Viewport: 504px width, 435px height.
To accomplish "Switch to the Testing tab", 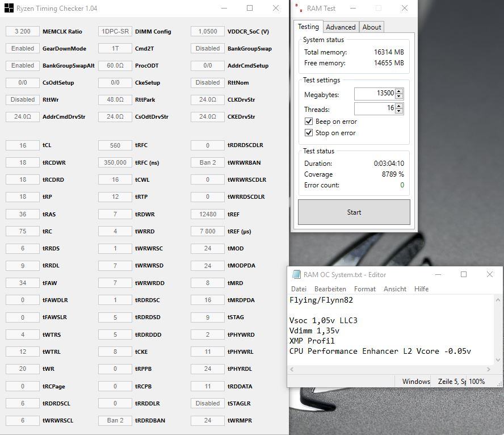I will click(308, 27).
